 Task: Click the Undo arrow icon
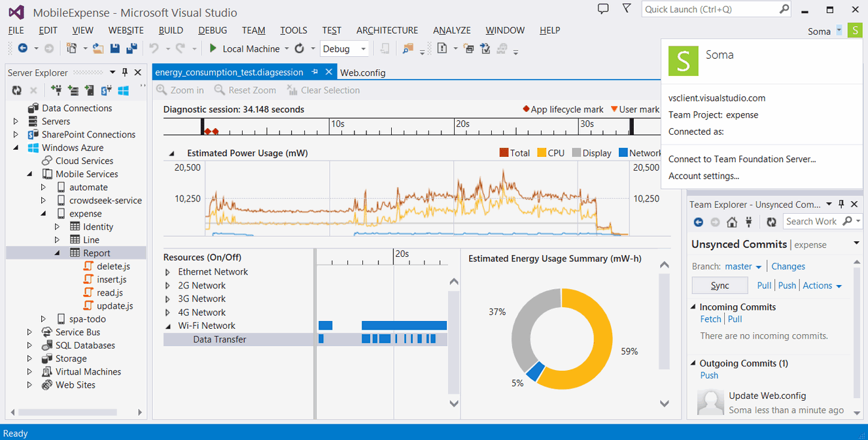pyautogui.click(x=154, y=48)
